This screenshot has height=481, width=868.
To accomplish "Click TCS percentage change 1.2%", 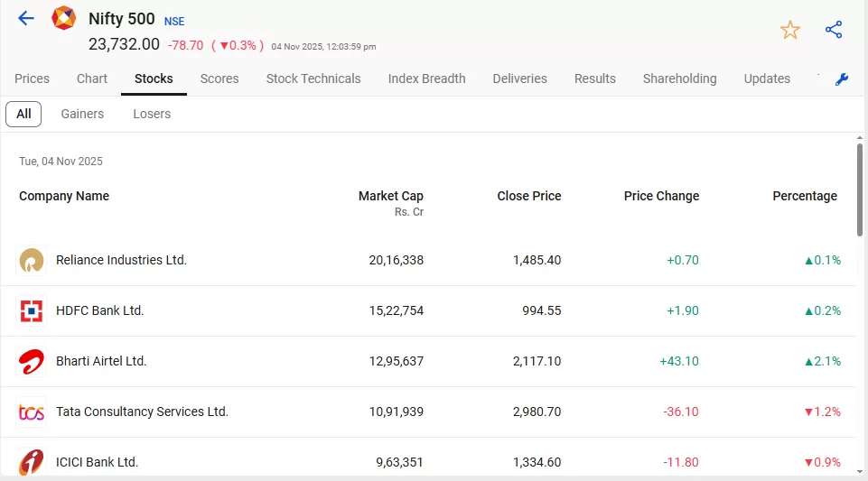I will click(x=823, y=412).
